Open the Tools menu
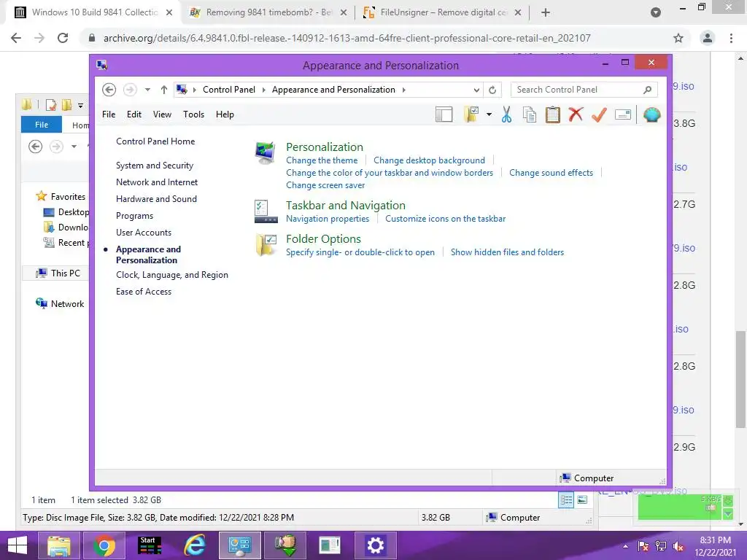Screen dimensions: 747x560 pyautogui.click(x=193, y=114)
